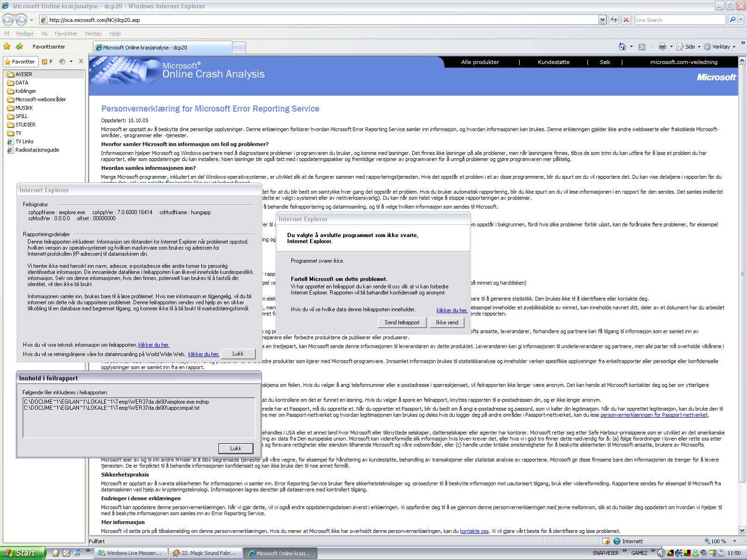Screen dimensions: 747x560
Task: Select the Favoritter sidebar tab button
Action: [x=20, y=61]
